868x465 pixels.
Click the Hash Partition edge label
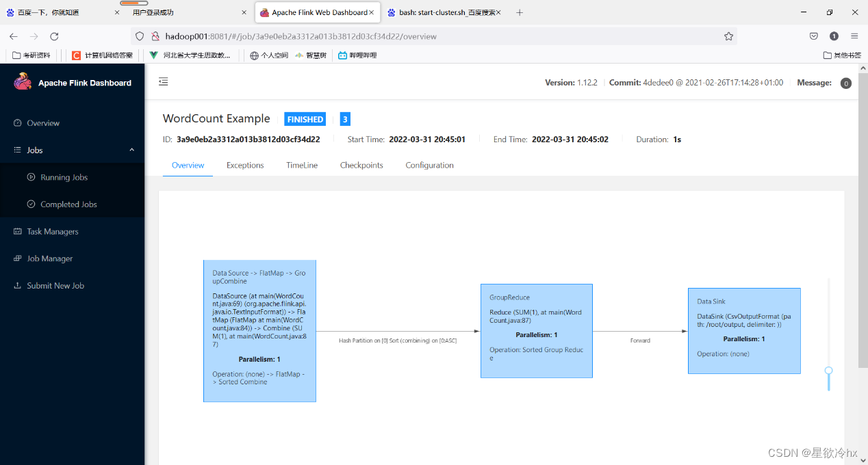pos(398,340)
